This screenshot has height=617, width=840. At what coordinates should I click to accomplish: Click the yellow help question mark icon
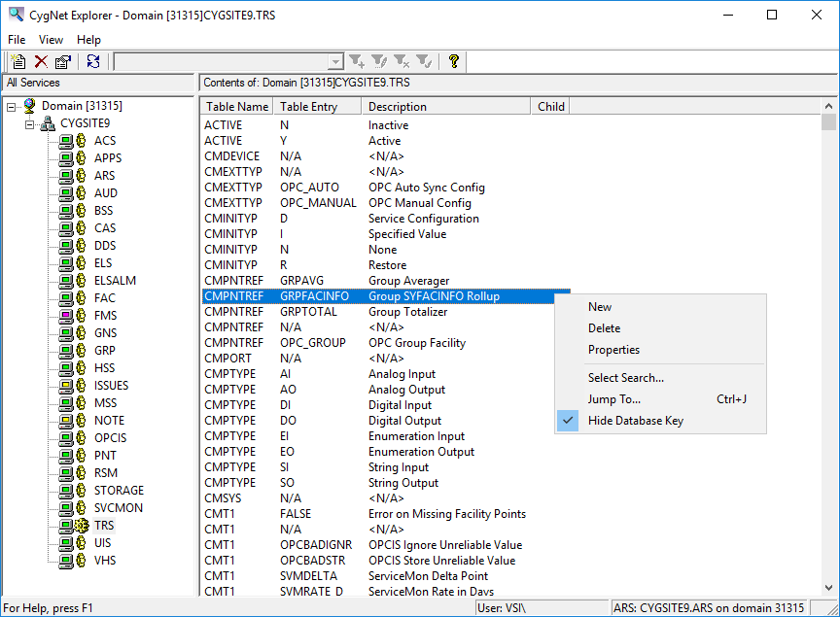pyautogui.click(x=454, y=61)
